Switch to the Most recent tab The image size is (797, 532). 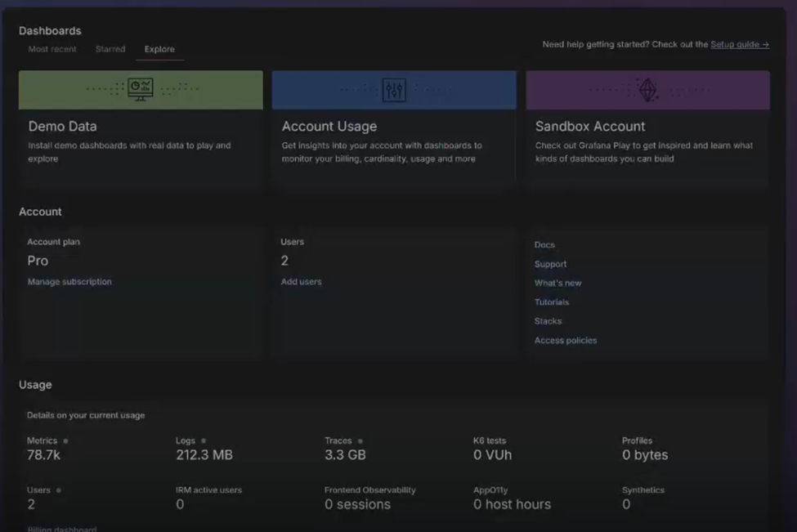pyautogui.click(x=52, y=49)
